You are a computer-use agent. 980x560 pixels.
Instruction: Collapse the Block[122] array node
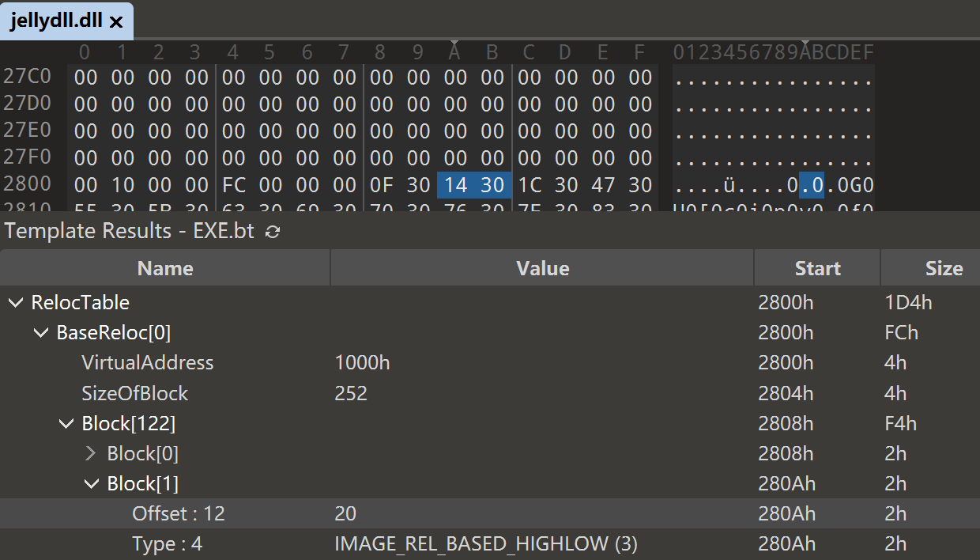click(x=66, y=424)
